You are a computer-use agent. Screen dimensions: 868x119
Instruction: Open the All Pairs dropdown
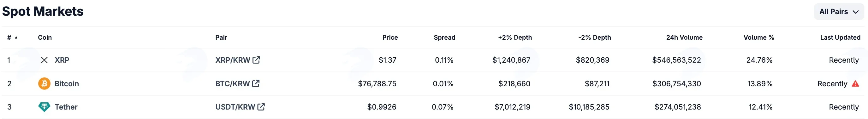(x=839, y=12)
